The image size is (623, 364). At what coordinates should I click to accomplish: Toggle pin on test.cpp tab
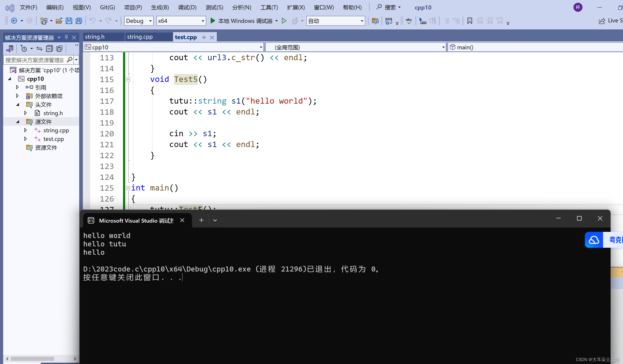point(204,37)
